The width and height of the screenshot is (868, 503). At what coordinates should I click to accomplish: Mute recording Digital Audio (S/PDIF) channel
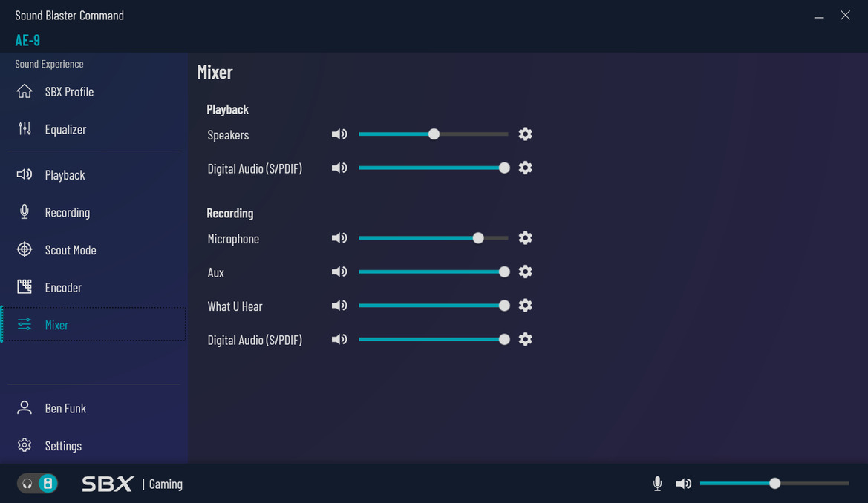339,339
